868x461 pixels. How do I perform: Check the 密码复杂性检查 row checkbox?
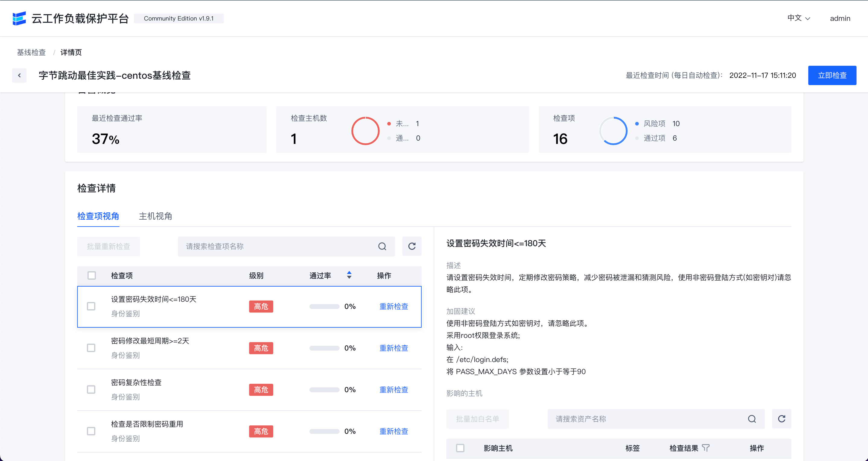(x=91, y=389)
